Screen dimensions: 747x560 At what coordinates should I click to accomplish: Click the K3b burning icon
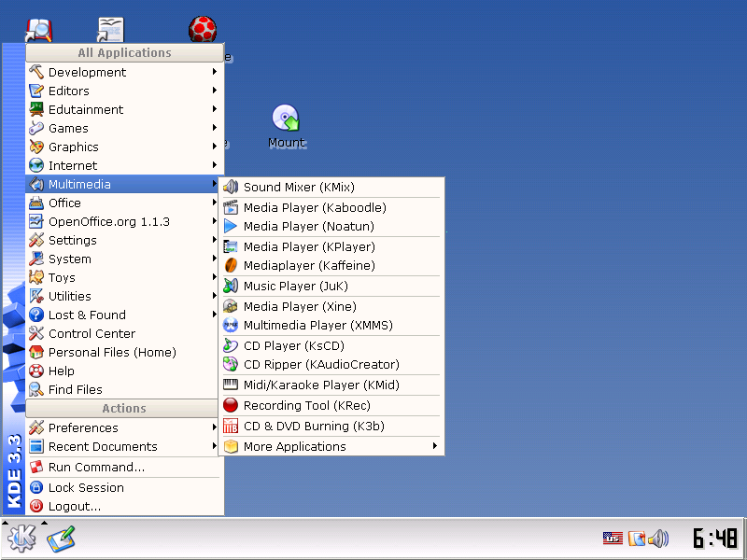pyautogui.click(x=231, y=426)
